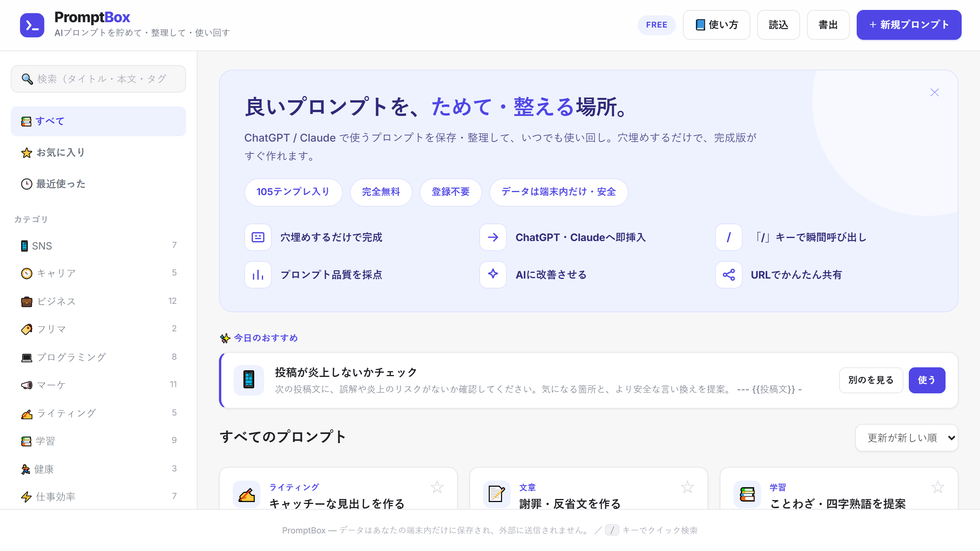Click the 仕事効率 lightning icon
The width and height of the screenshot is (980, 551).
point(26,497)
